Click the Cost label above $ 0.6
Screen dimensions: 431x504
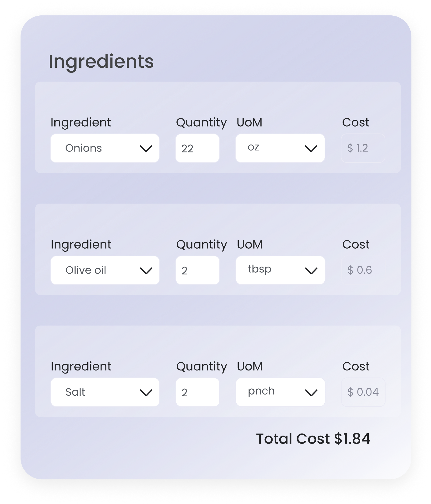click(356, 244)
